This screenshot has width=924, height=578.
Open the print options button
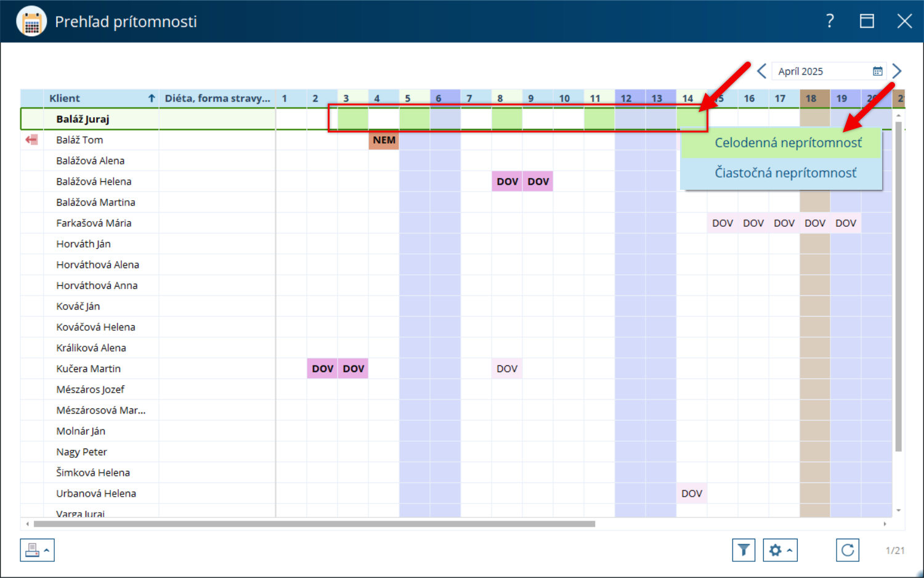pos(37,550)
